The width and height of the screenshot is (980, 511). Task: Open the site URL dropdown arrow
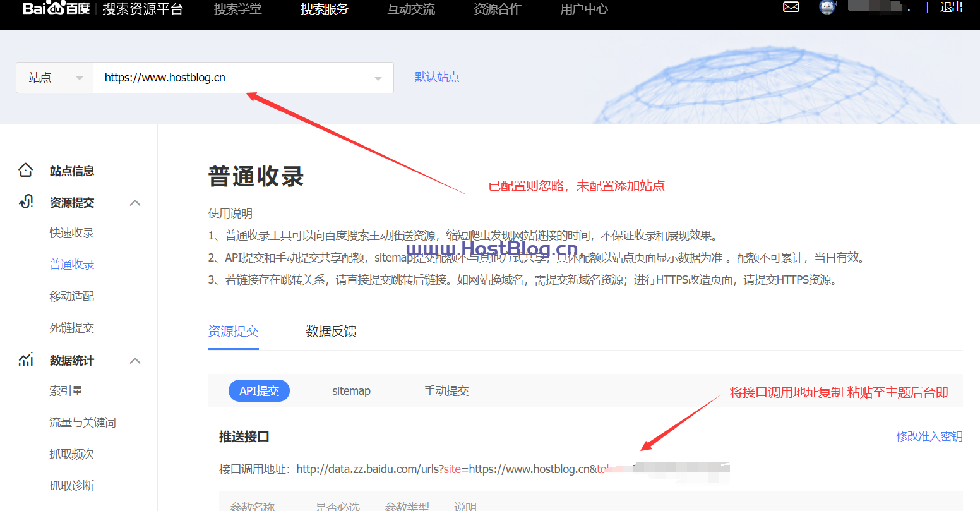(x=378, y=78)
